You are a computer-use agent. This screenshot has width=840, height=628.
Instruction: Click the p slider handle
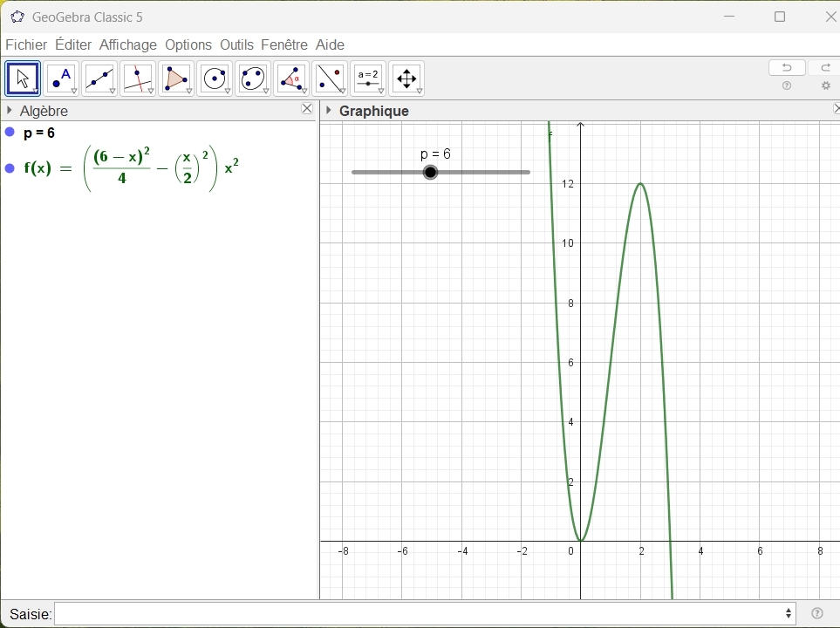click(430, 172)
